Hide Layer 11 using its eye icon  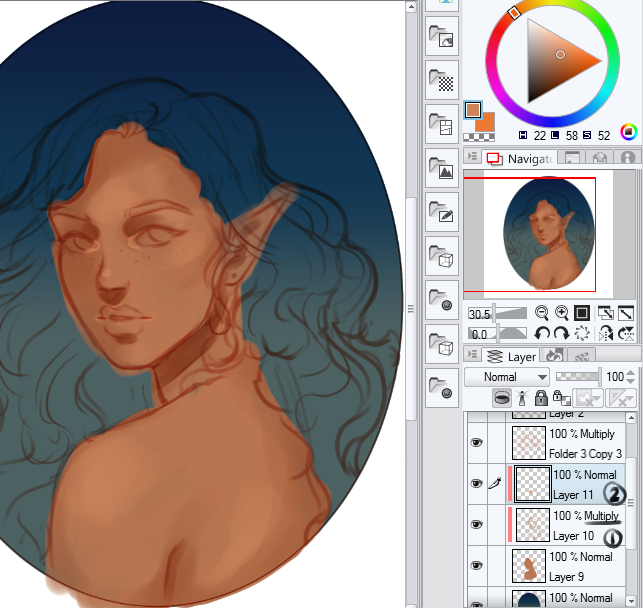[x=476, y=483]
